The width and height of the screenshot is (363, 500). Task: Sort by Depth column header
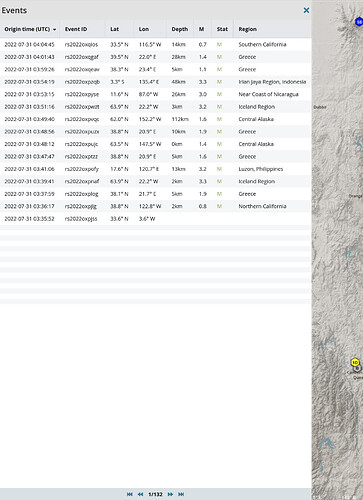pos(180,29)
